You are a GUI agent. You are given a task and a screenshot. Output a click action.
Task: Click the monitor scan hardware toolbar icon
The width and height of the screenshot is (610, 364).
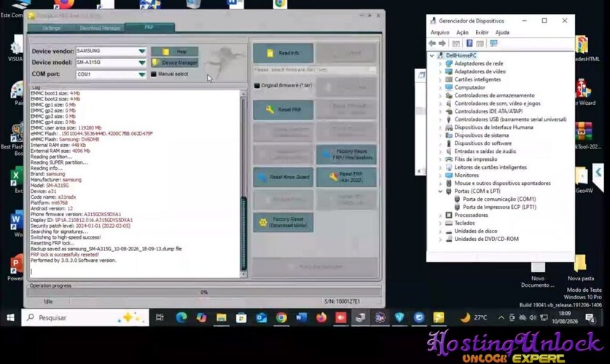[x=493, y=44]
